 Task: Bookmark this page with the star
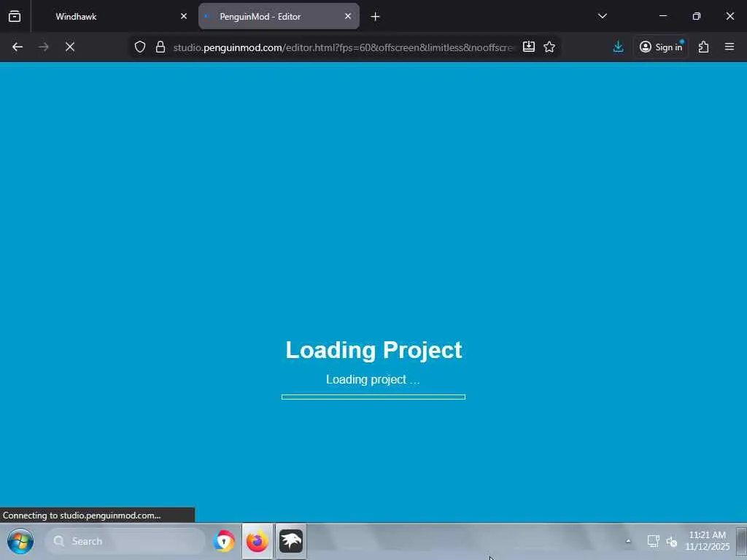pos(549,47)
